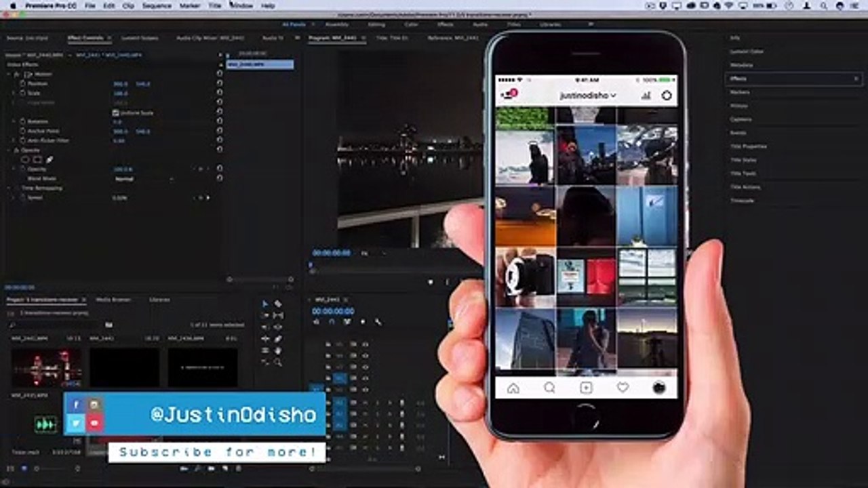
Task: Open the Blend Mode dropdown
Action: tap(144, 179)
